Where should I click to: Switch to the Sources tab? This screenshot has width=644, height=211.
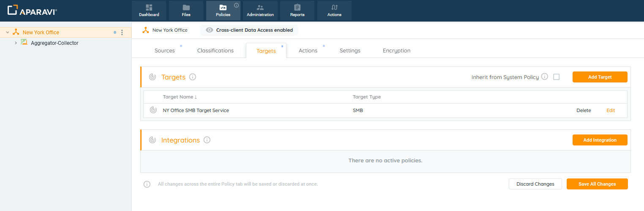tap(164, 51)
